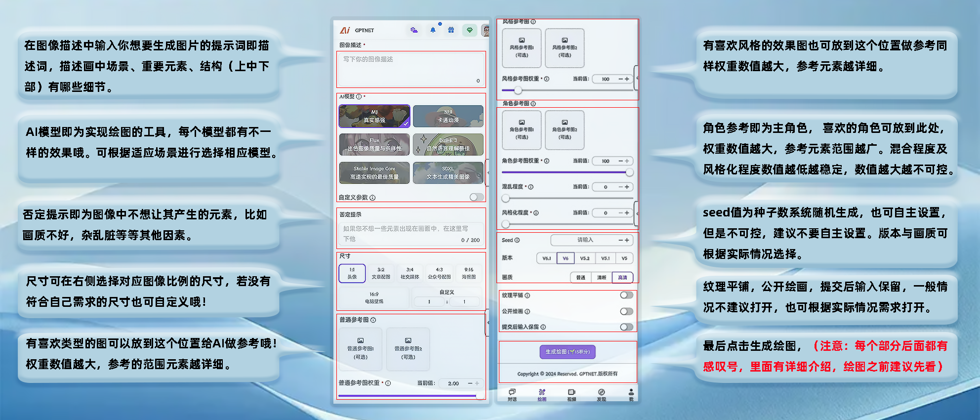Toggle the 自定义参数 switch
980x420 pixels.
coord(477,197)
